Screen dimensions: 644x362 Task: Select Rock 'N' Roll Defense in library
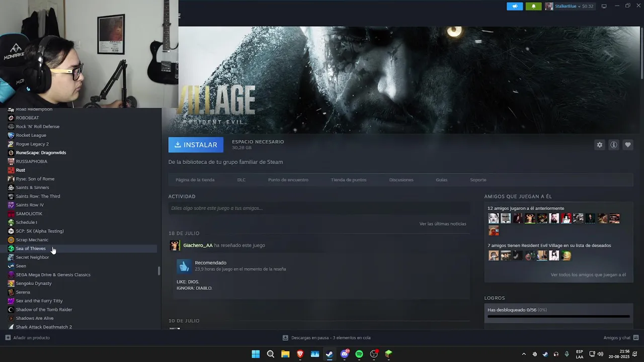(37, 127)
